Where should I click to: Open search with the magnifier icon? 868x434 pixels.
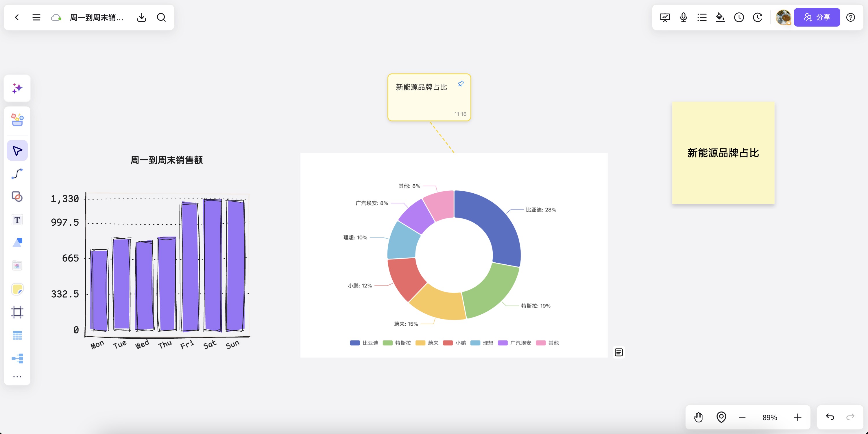click(x=161, y=17)
